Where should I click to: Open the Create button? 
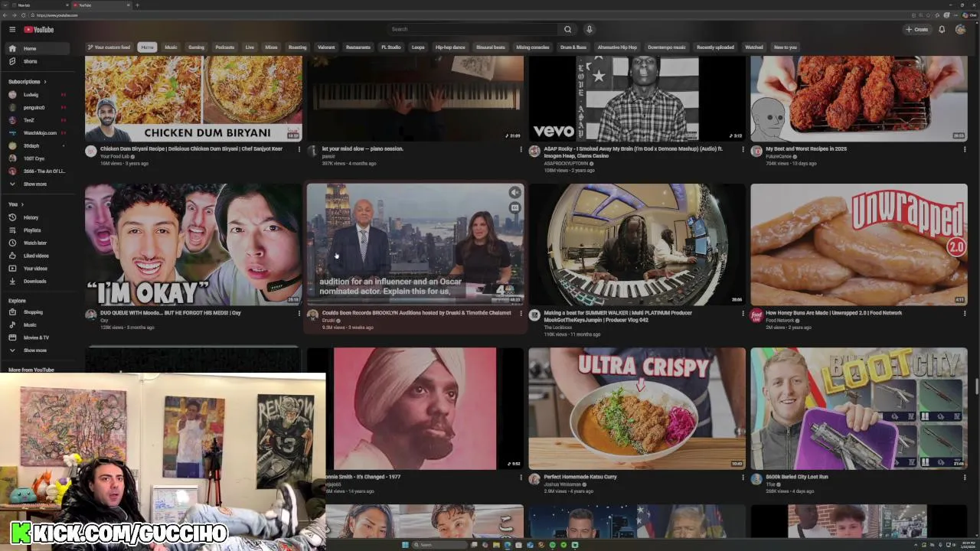tap(916, 29)
